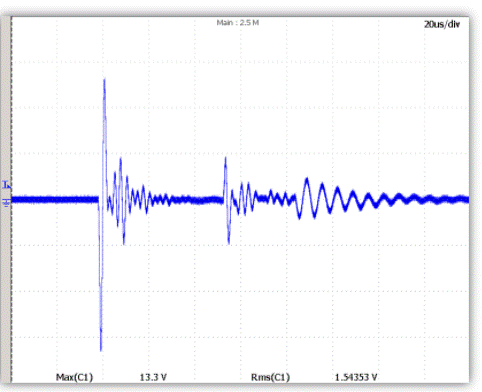Select first crest of the slow damped oscillation
Screen dimensions: 482x392
click(307, 180)
